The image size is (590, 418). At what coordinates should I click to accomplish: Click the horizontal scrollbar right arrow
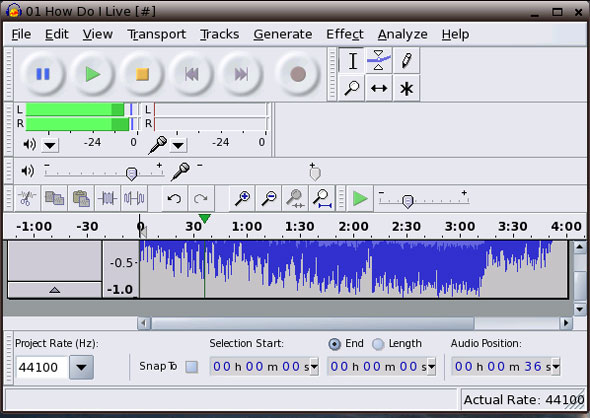(x=566, y=323)
